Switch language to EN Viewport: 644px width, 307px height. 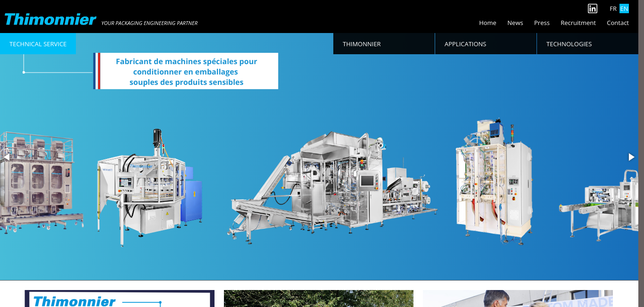(x=624, y=8)
